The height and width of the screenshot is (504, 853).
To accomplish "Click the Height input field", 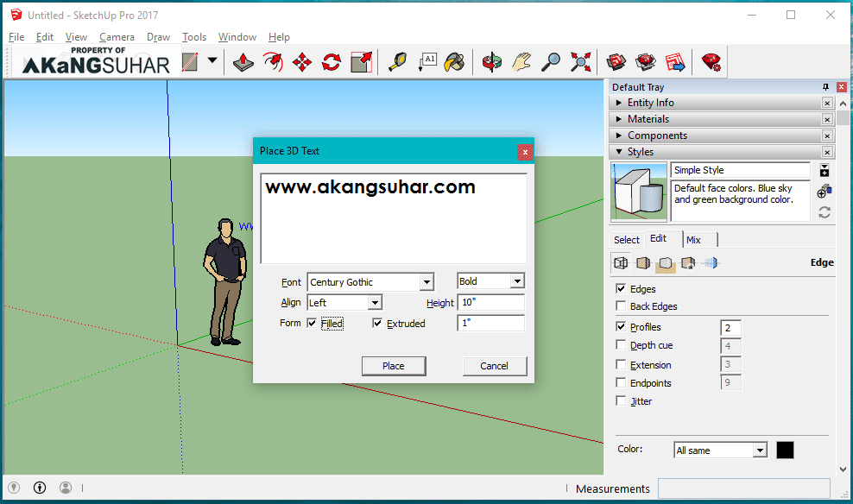I will [490, 302].
